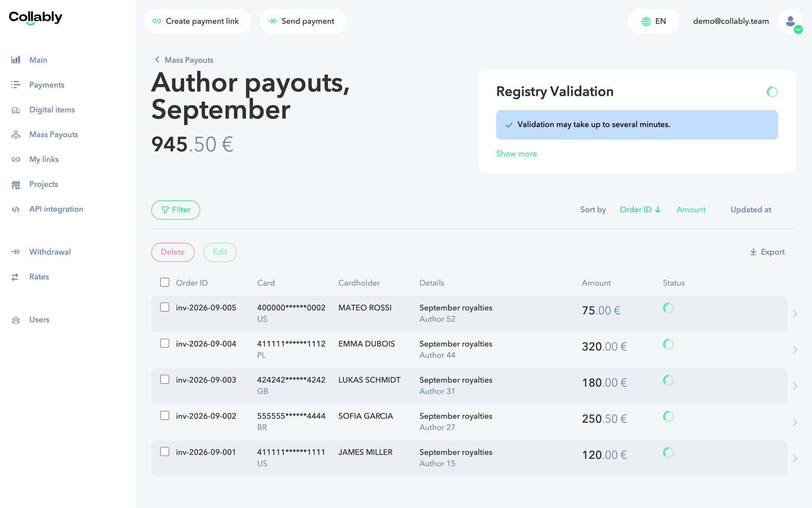Click the Registry Validation loading spinner

772,92
